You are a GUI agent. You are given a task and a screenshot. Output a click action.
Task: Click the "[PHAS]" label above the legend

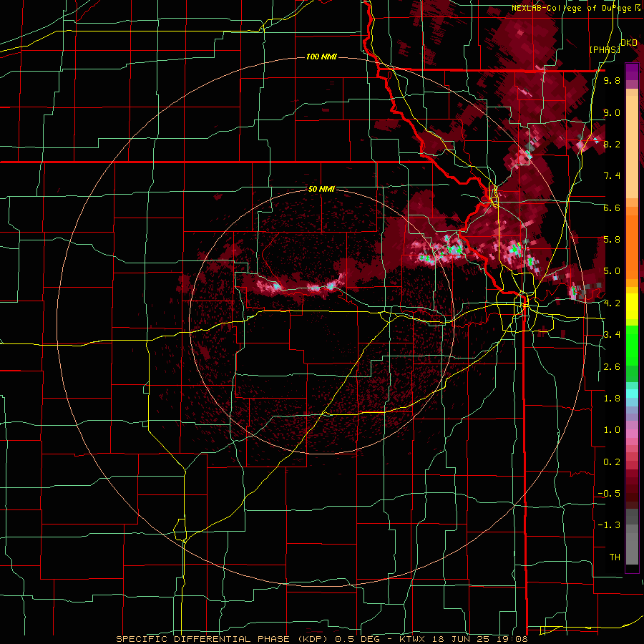pos(605,49)
